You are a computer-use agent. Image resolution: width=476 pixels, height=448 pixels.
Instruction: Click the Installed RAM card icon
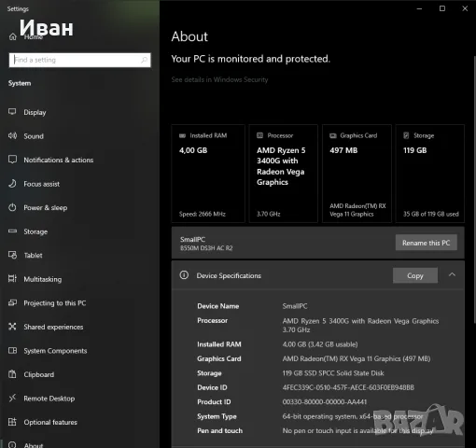[x=182, y=135]
